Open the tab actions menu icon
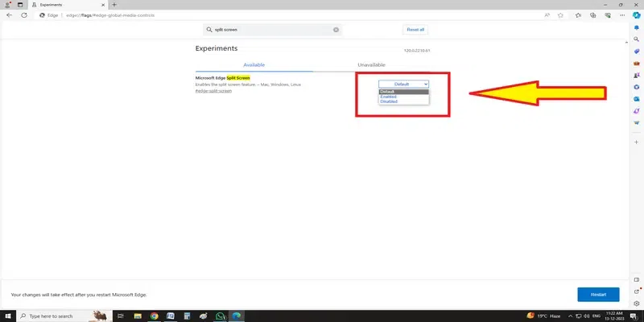 [19, 5]
